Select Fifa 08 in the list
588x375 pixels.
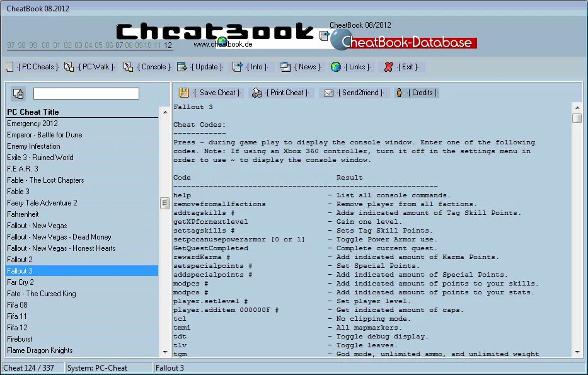click(x=82, y=305)
